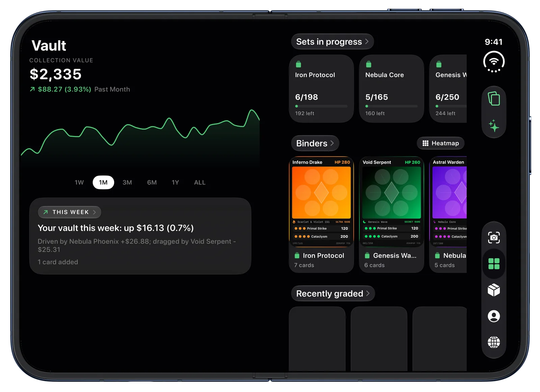Expand the Binders section

(315, 143)
